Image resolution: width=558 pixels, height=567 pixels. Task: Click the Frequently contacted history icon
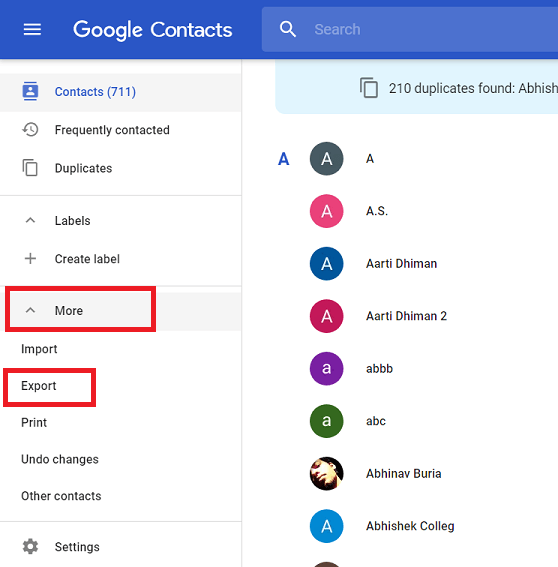coord(30,129)
